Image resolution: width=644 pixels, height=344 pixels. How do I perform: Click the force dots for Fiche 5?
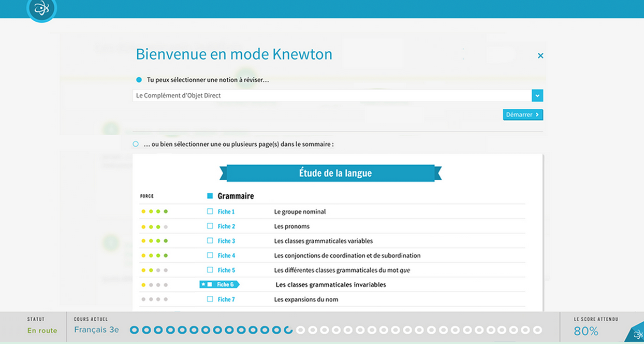(x=154, y=270)
